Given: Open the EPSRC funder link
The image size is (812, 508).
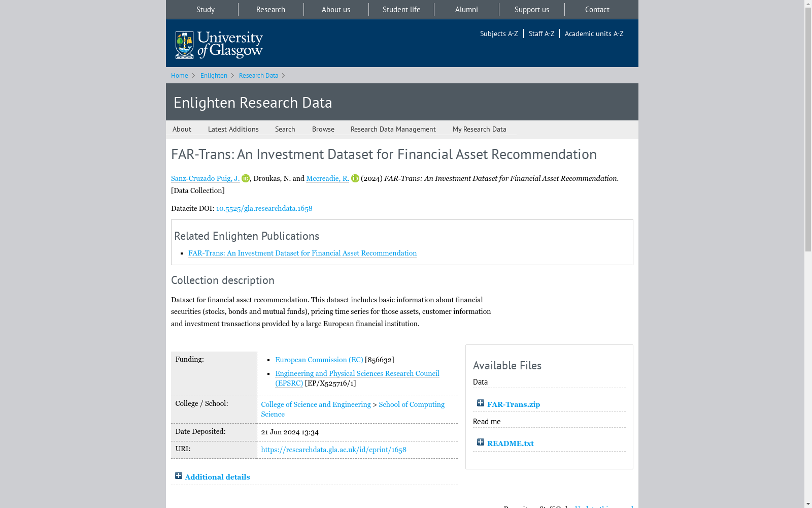Looking at the screenshot, I should (x=357, y=378).
